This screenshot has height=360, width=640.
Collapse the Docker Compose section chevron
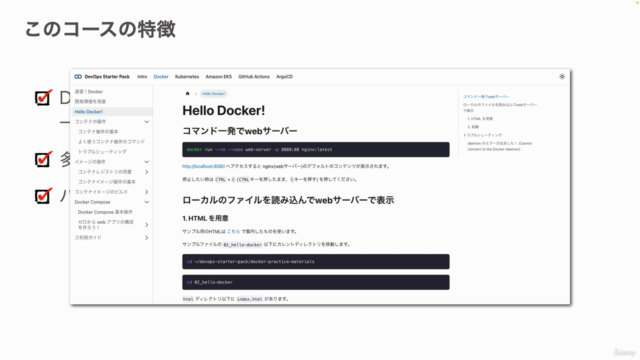147,202
